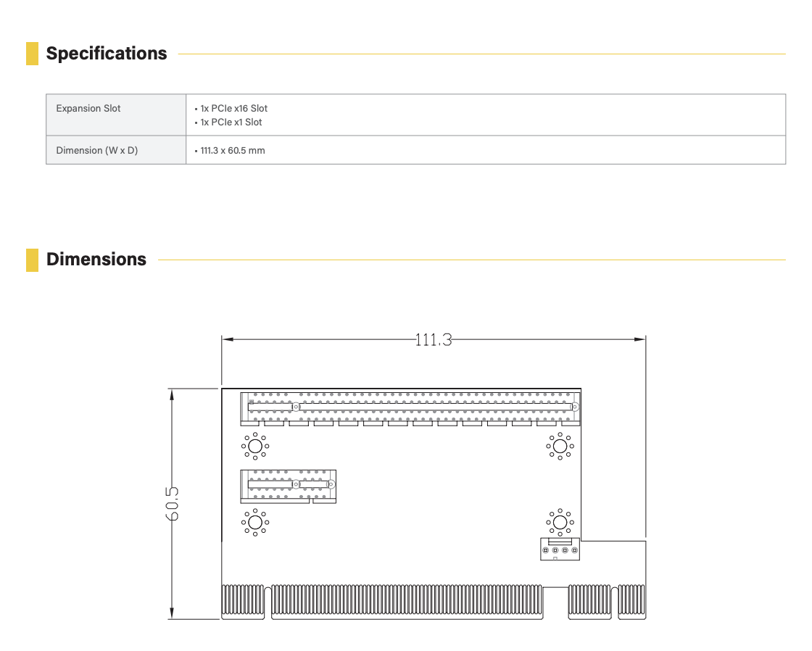Click the 4-pin power connector in drawing
Image resolution: width=812 pixels, height=651 pixels.
pyautogui.click(x=559, y=550)
